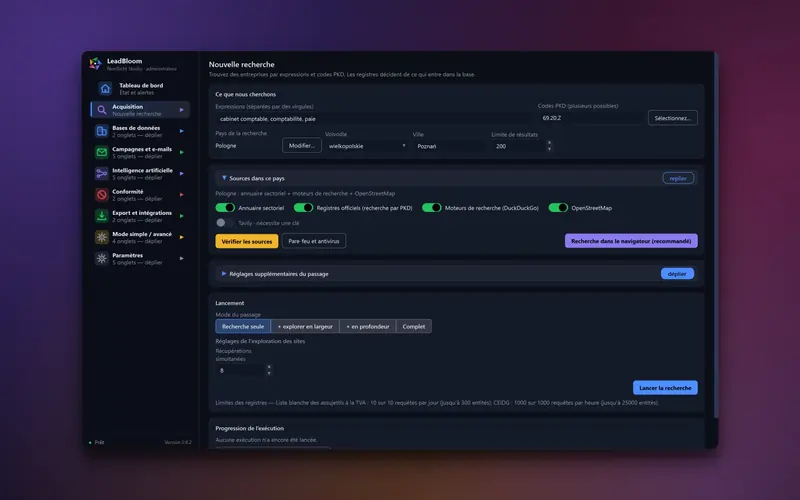The width and height of the screenshot is (800, 500).
Task: Expand the Conformité arrow
Action: pyautogui.click(x=181, y=195)
